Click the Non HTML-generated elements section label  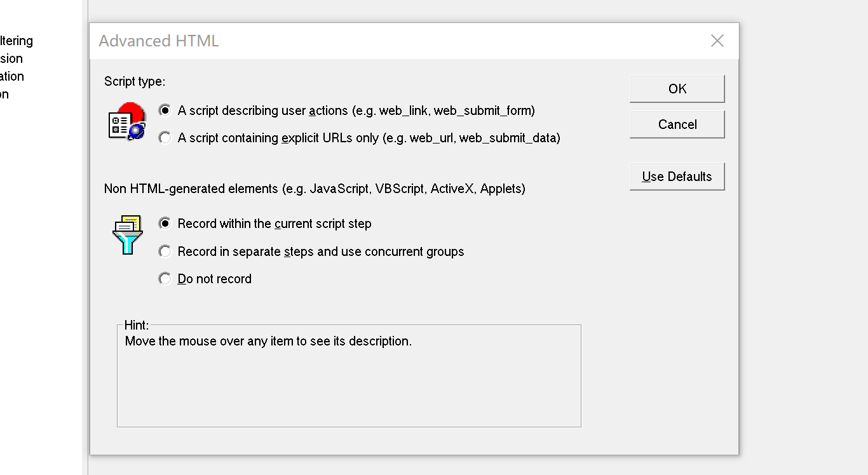tap(315, 189)
